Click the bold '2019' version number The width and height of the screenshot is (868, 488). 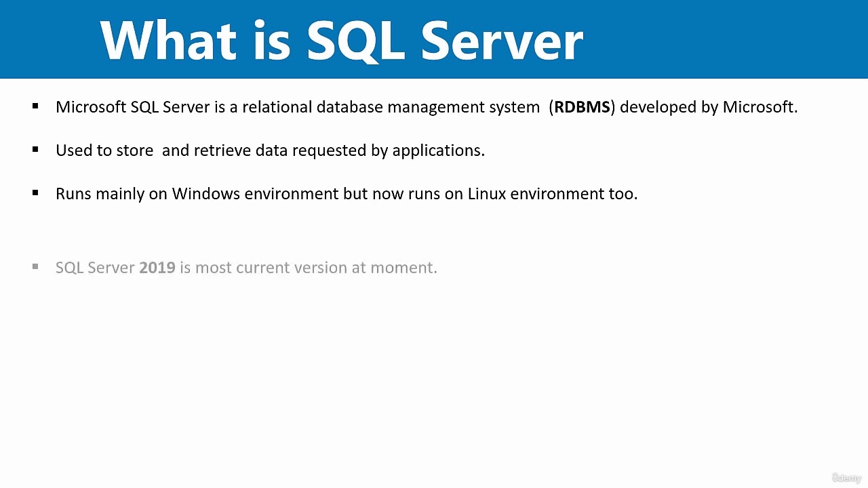157,268
